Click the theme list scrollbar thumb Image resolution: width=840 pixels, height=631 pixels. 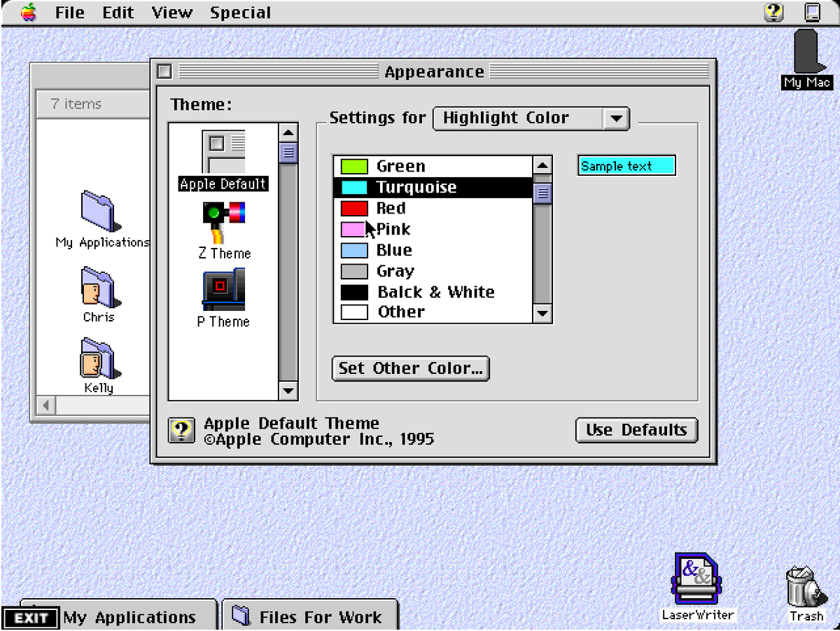coord(288,153)
